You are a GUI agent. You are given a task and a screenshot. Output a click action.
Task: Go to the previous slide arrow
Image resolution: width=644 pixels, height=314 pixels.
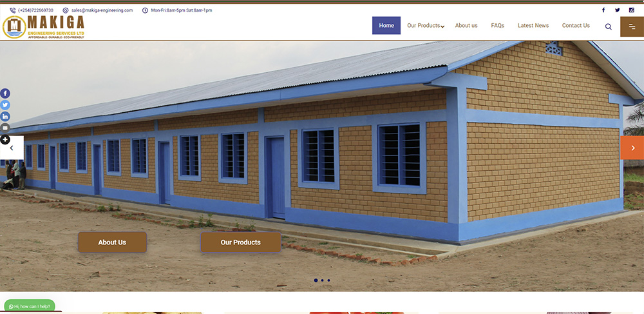pyautogui.click(x=12, y=148)
